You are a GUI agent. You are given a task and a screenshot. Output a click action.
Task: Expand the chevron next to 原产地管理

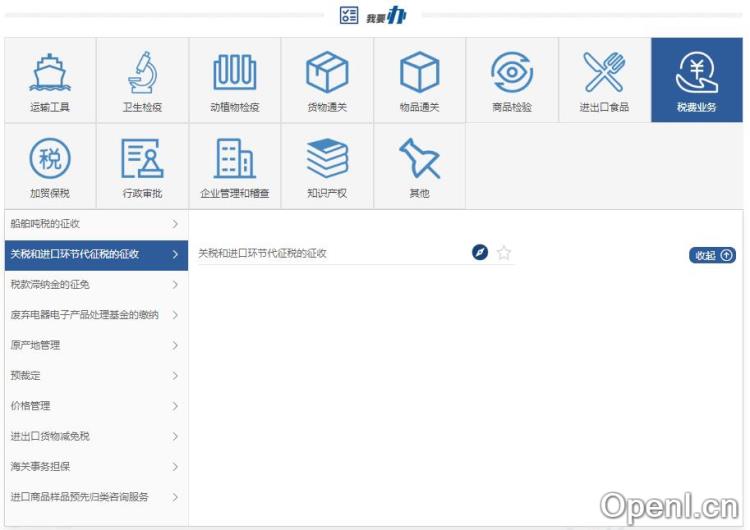pos(175,345)
